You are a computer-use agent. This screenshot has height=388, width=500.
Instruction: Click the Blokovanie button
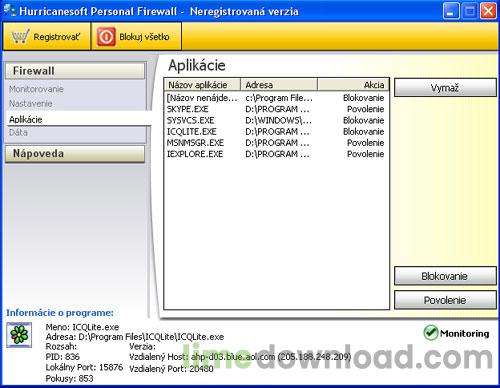pos(445,276)
